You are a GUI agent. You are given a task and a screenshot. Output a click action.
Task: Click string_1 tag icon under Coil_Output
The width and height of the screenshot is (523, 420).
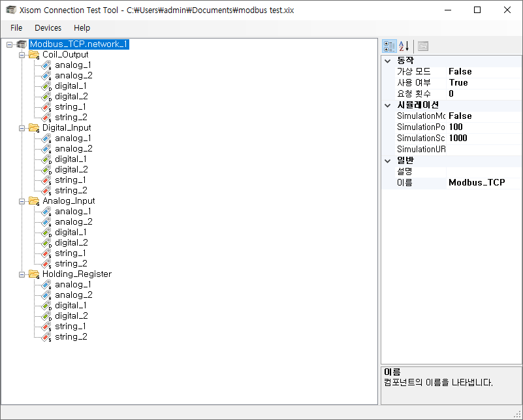point(46,107)
